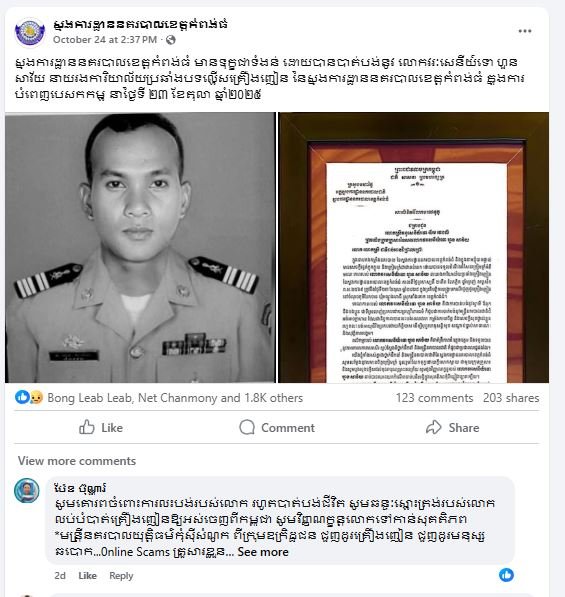This screenshot has width=565, height=597.
Task: Click the public globe audience icon
Action: 171,40
